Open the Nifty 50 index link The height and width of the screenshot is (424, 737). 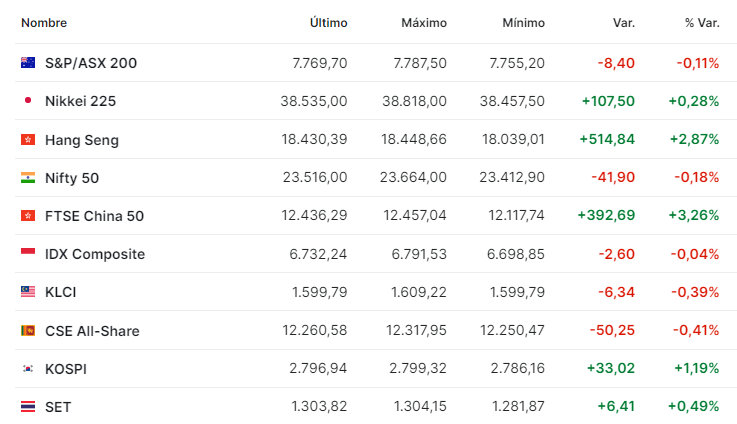[x=72, y=178]
